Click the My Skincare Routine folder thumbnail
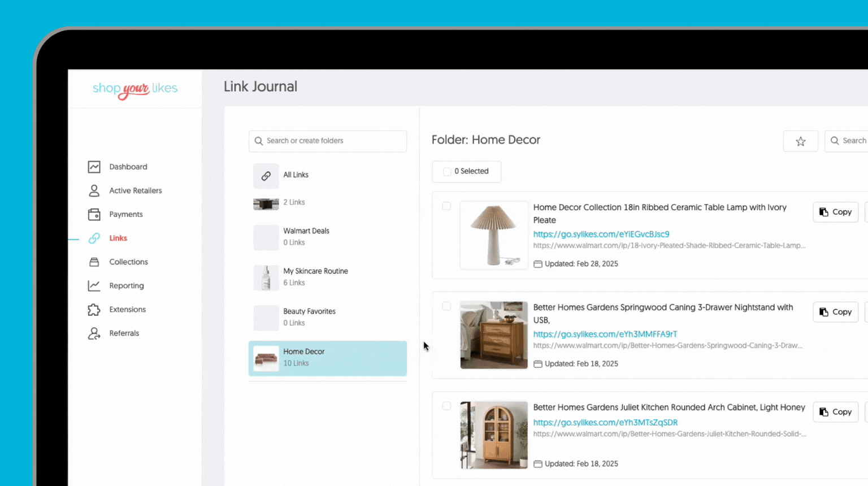 (x=266, y=277)
